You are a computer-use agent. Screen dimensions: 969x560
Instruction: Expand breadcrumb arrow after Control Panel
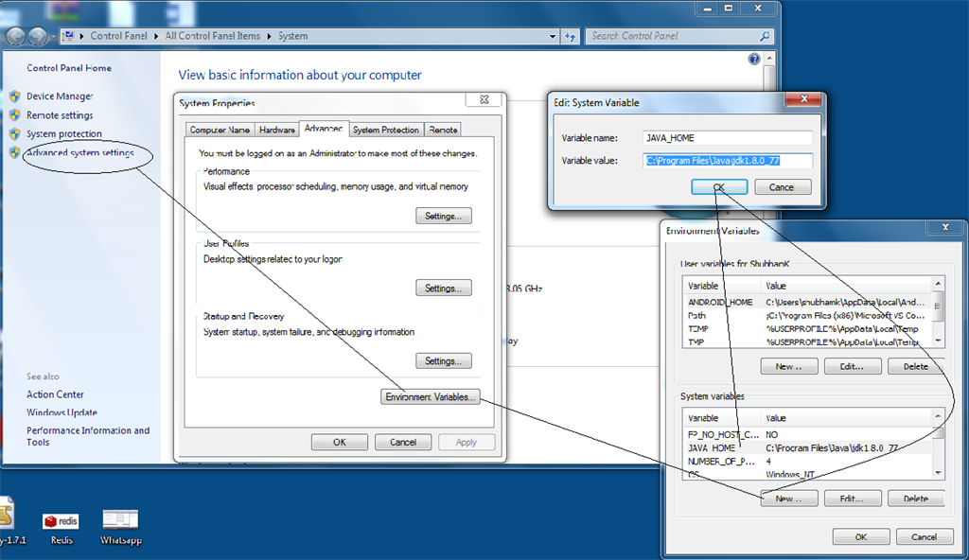156,36
